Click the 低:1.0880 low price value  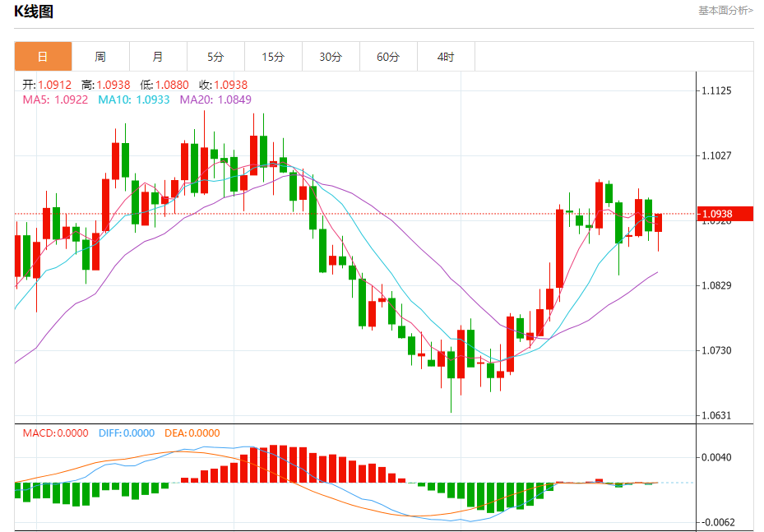(164, 85)
